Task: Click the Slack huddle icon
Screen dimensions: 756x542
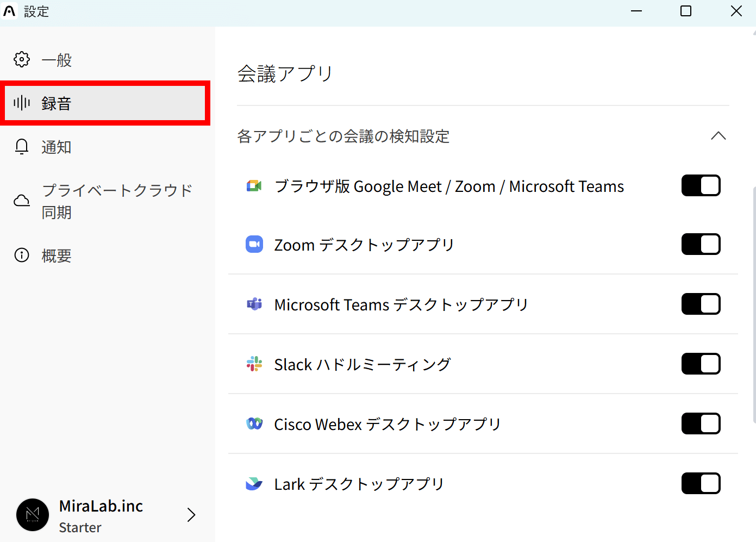Action: 254,364
